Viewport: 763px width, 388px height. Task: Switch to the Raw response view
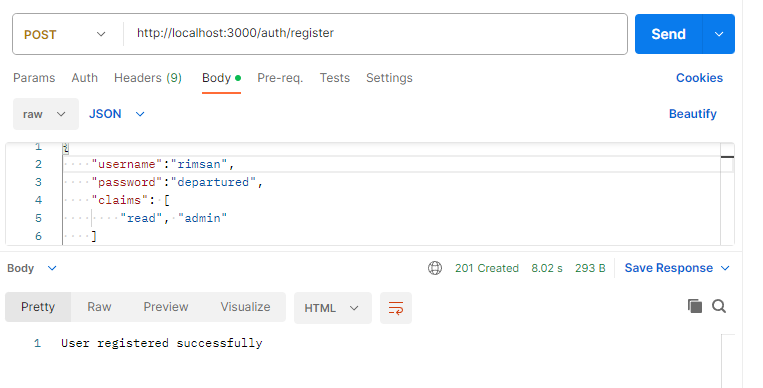click(x=99, y=307)
